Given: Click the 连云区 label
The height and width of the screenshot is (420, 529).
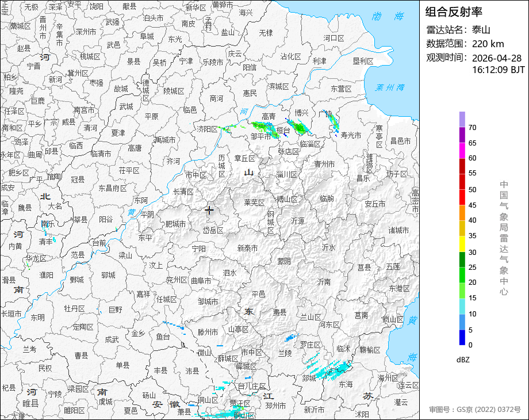Looking at the screenshot, I should point(408,385).
